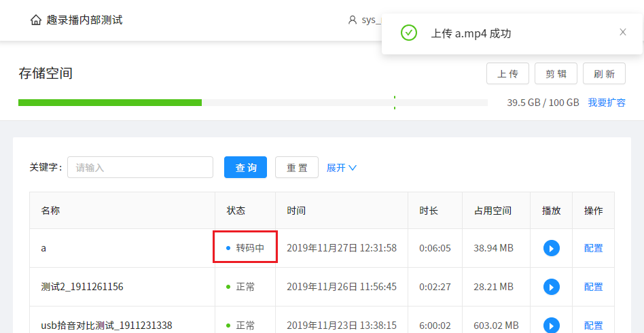Click the 趣录播内部测试 site title
Screen dimensions: 644x333
coord(85,20)
